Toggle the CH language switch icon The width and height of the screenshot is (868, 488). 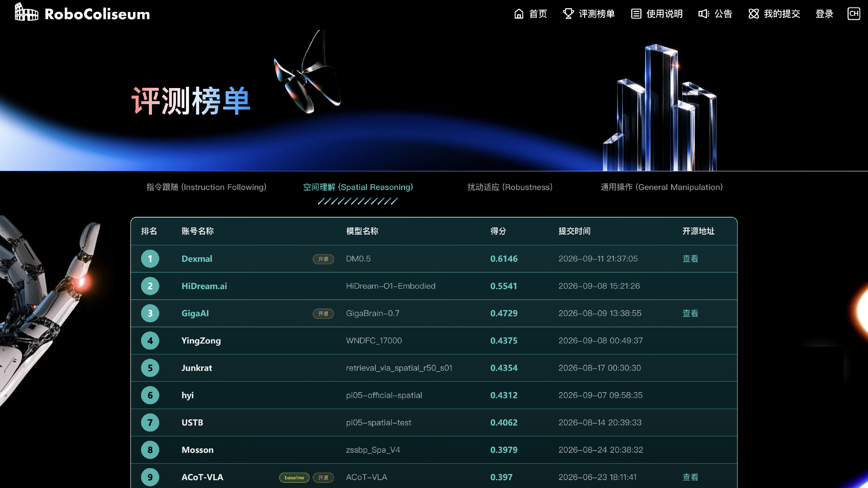click(x=853, y=14)
